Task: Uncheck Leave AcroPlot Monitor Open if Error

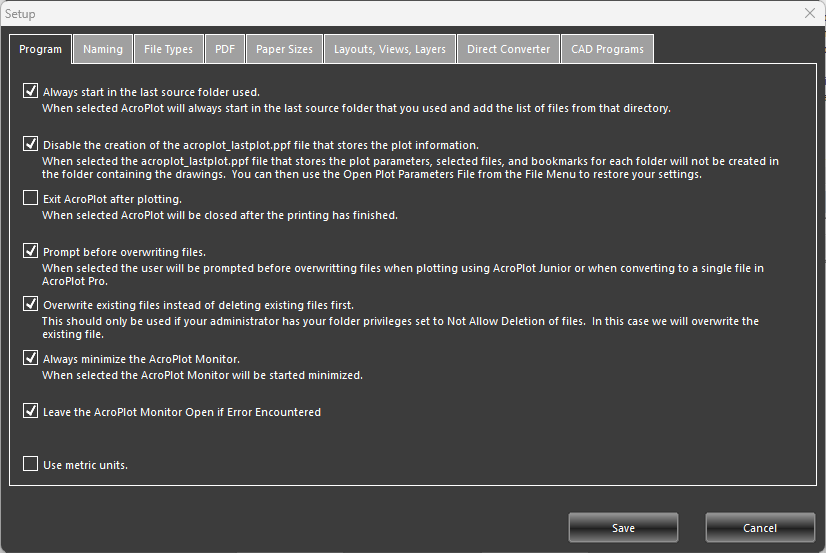Action: pos(31,411)
